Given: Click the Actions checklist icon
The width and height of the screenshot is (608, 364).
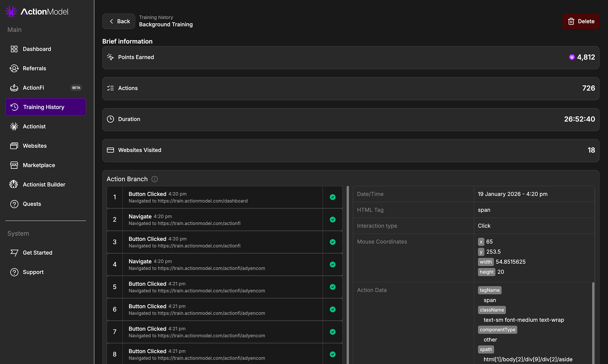Looking at the screenshot, I should (x=110, y=88).
